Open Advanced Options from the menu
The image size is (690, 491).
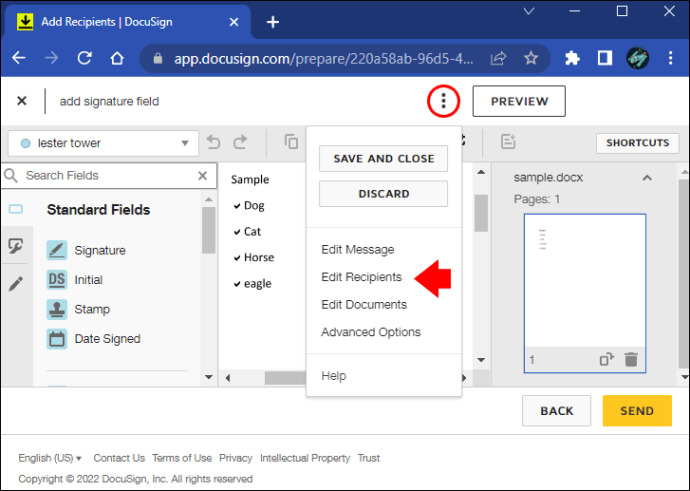click(x=371, y=332)
